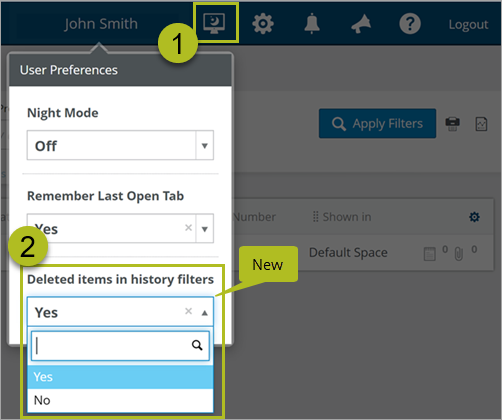Open table column settings gear icon
The width and height of the screenshot is (502, 420).
pos(474,217)
